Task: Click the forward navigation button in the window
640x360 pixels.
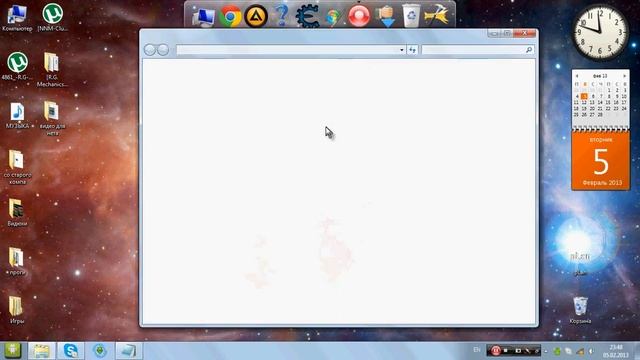Action: coord(163,50)
